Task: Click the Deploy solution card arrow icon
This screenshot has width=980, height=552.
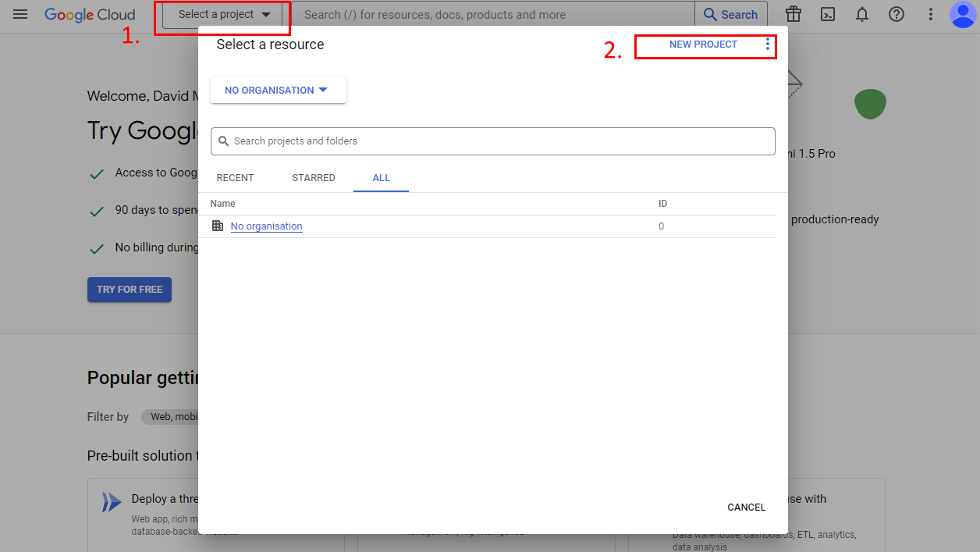Action: [x=112, y=502]
